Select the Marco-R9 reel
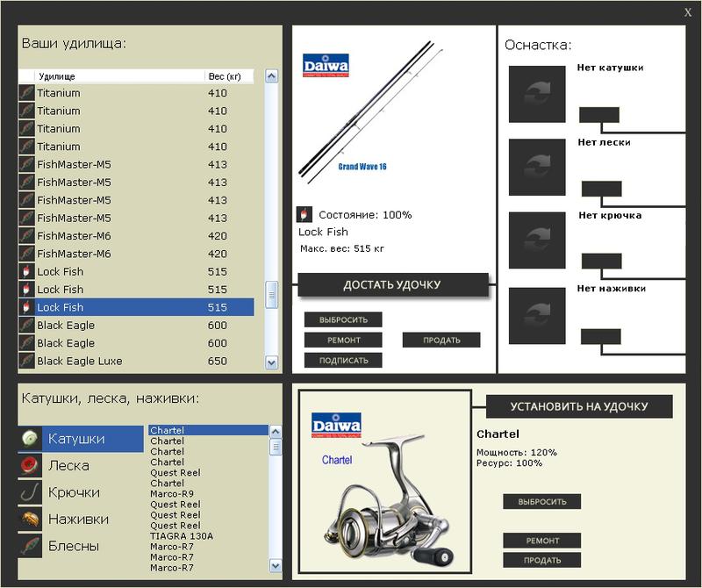The image size is (702, 588). 208,494
